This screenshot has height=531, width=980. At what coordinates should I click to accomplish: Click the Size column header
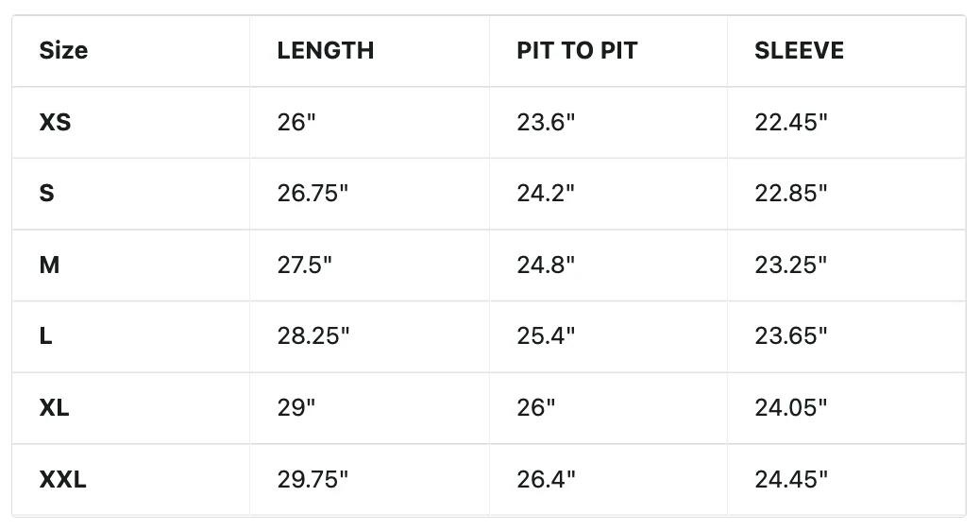click(x=63, y=51)
